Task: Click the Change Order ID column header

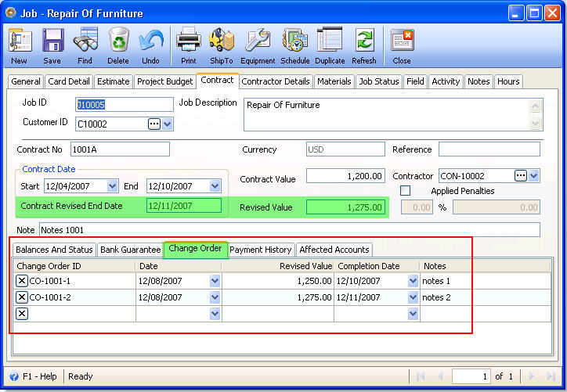Action: [74, 266]
